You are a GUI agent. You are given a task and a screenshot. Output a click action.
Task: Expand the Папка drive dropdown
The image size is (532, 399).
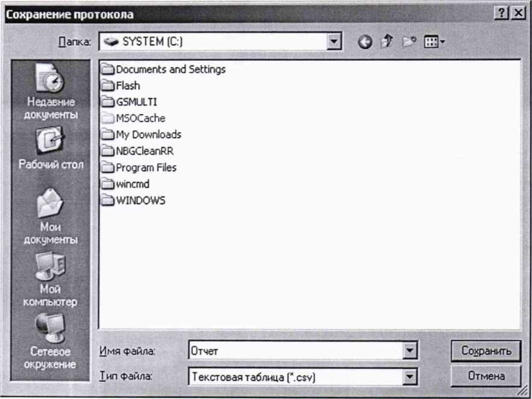click(x=334, y=42)
